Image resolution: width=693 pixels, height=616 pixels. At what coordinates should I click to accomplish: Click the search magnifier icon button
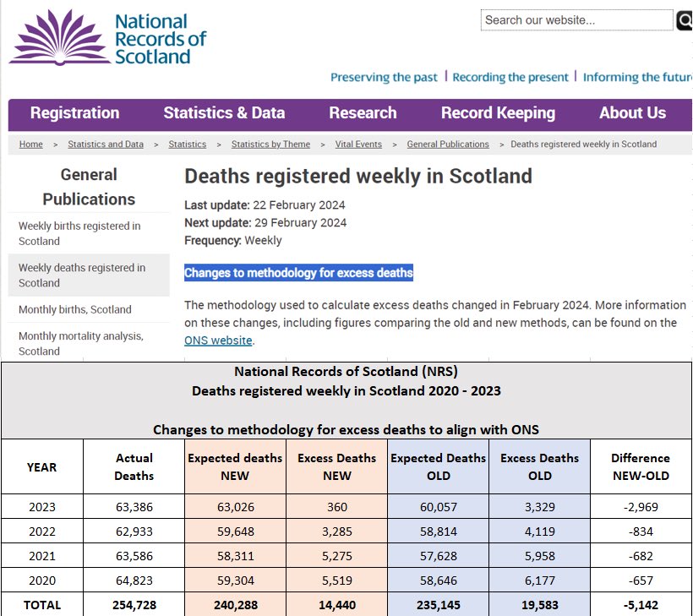684,20
